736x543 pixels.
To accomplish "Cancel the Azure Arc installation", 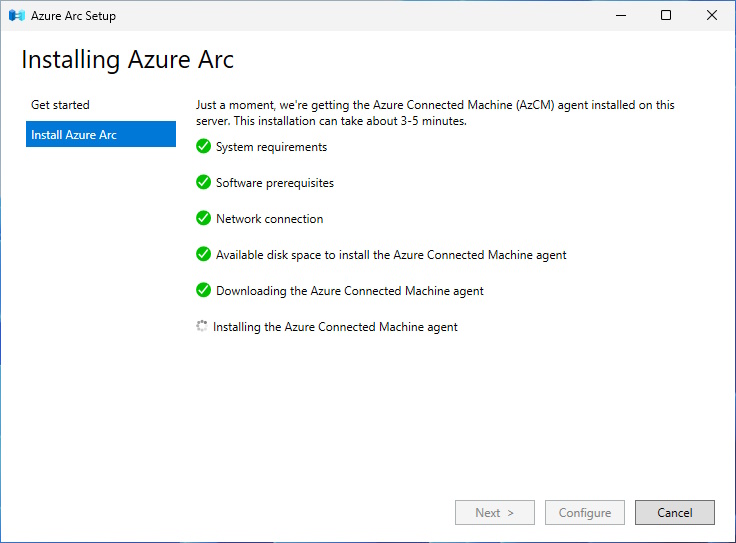I will click(x=675, y=512).
